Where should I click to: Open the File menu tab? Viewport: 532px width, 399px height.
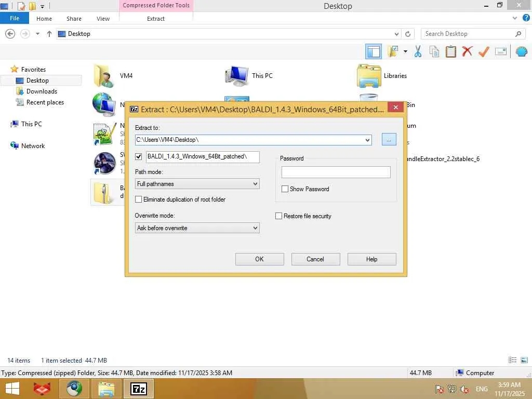pyautogui.click(x=15, y=18)
